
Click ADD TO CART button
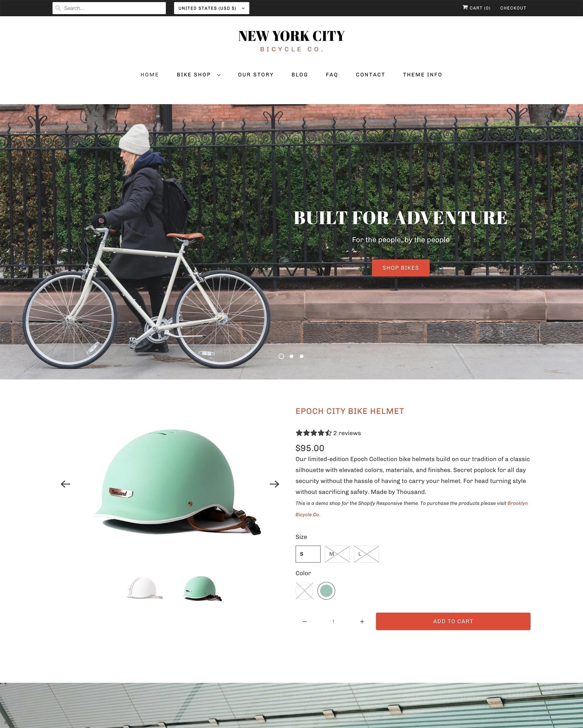(453, 622)
